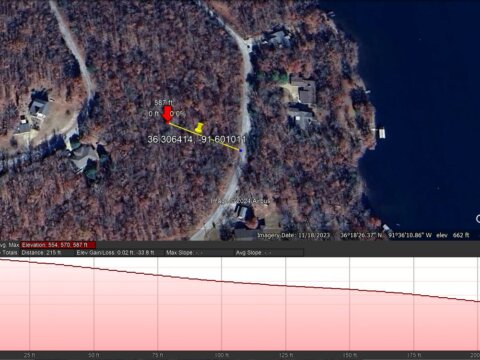The width and height of the screenshot is (480, 360).
Task: Click the 36.306414, -91.601011 placemark label
Action: click(x=197, y=139)
